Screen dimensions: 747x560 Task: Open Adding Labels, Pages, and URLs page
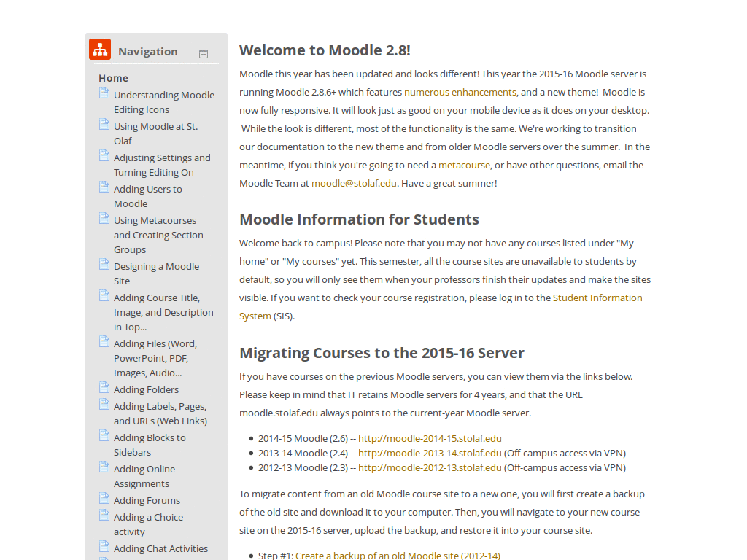pyautogui.click(x=160, y=414)
